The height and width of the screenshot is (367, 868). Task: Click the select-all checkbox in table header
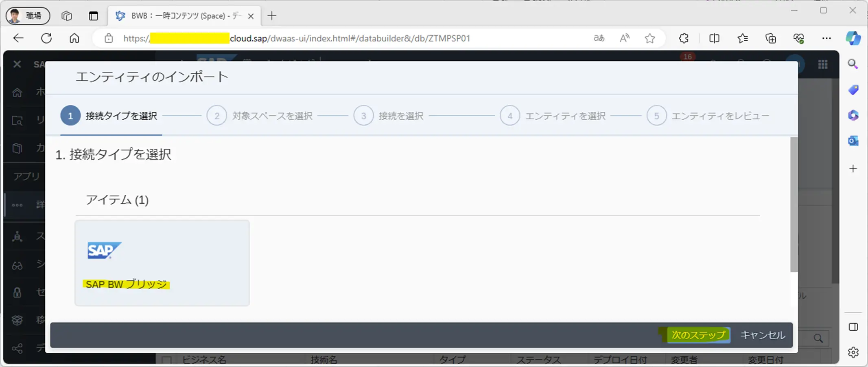[x=166, y=360]
